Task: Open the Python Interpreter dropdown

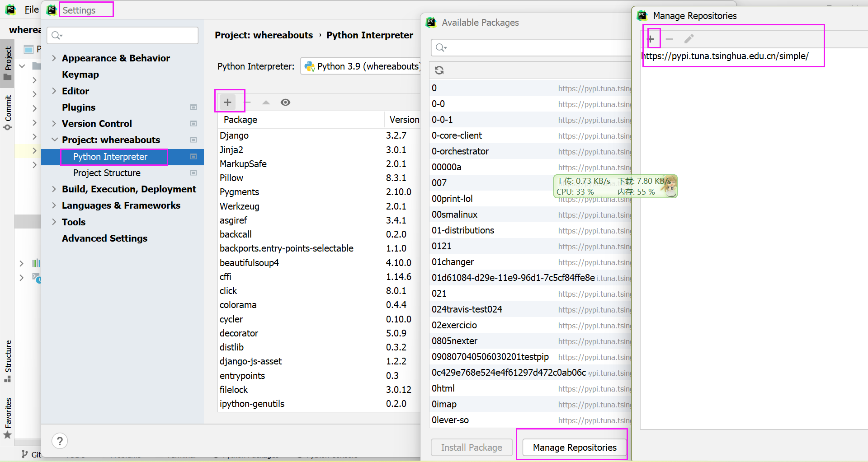Action: click(361, 66)
